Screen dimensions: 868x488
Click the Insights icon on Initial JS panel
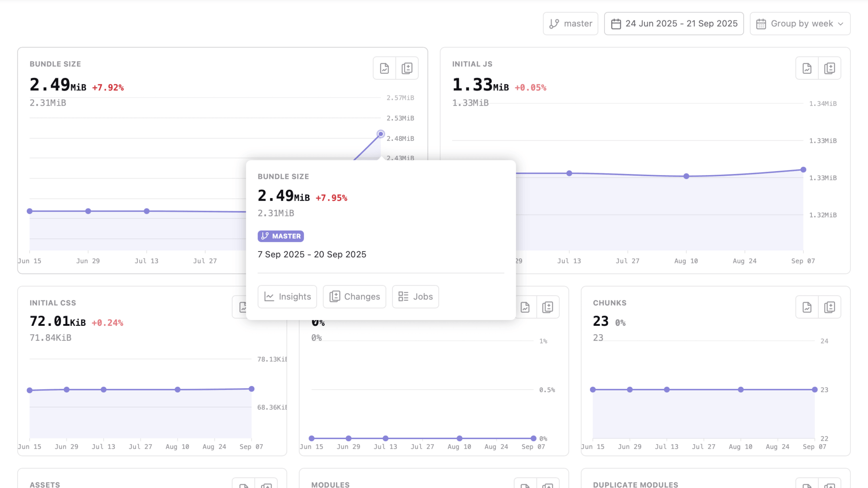point(806,68)
